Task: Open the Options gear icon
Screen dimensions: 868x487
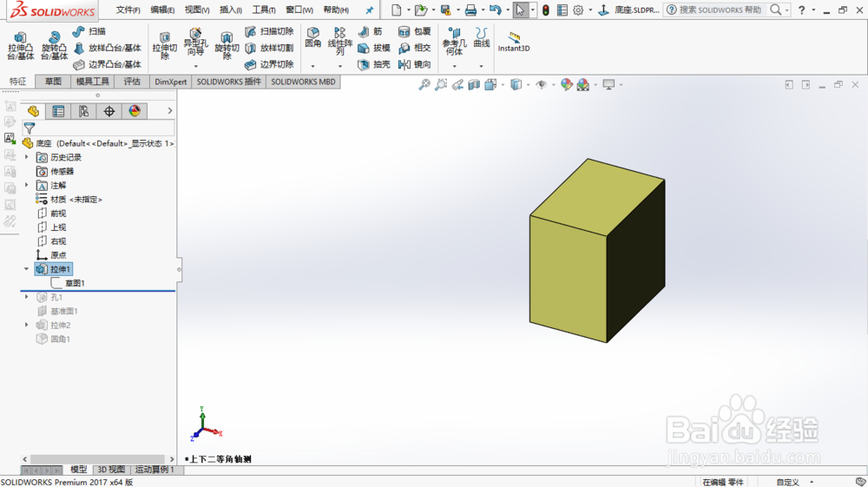Action: pos(578,10)
